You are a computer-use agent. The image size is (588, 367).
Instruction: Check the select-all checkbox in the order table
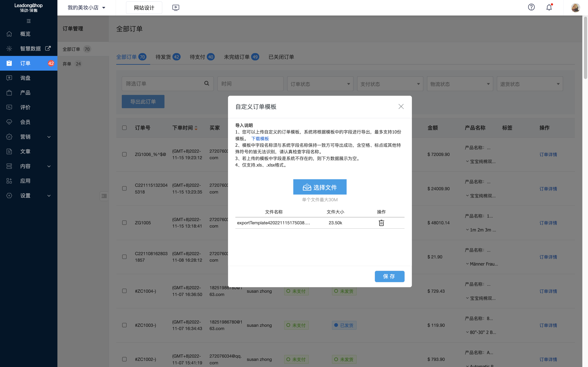coord(124,128)
